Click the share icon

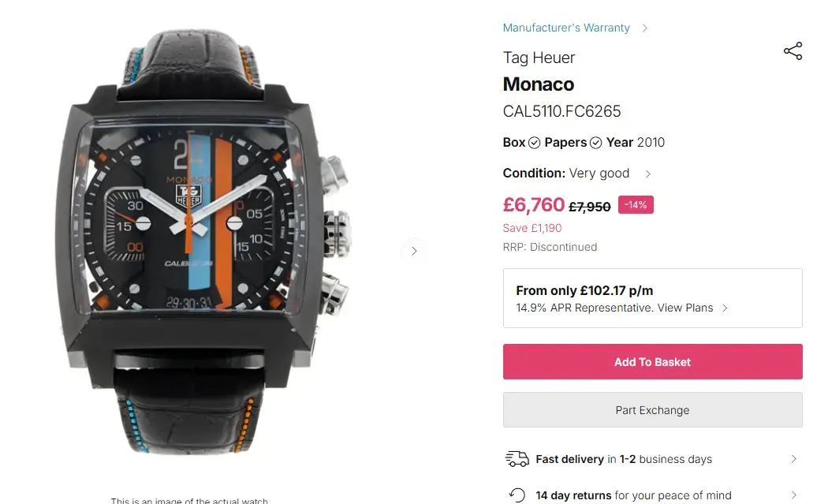pos(793,52)
